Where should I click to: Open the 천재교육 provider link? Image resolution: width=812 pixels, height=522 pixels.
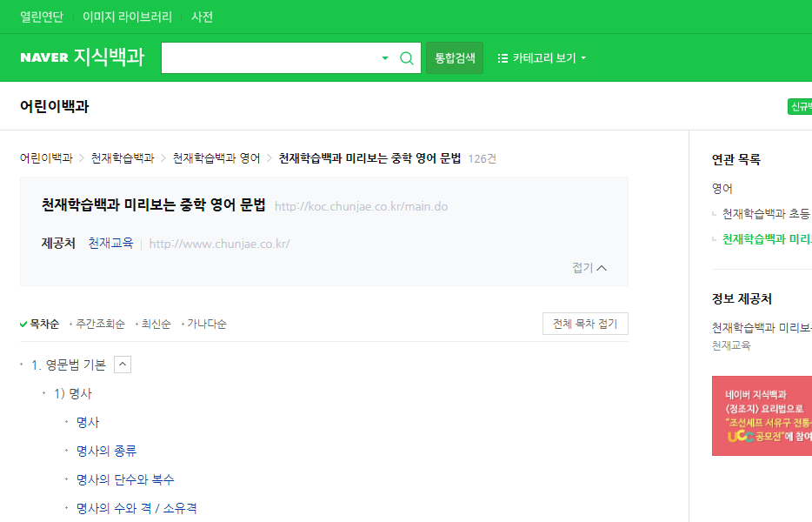[110, 243]
